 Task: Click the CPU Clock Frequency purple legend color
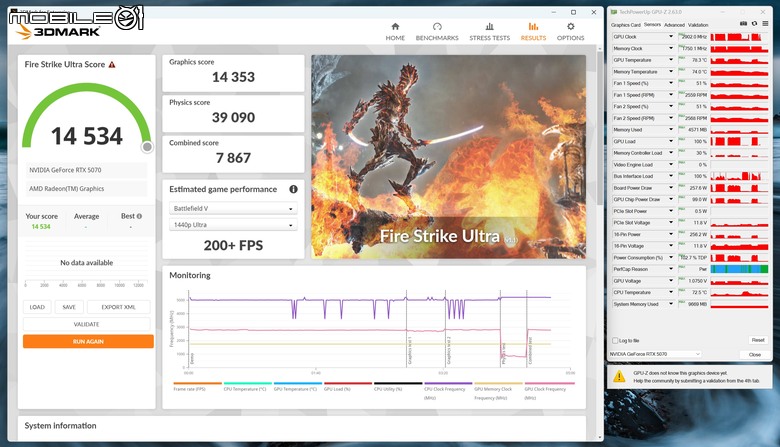pos(448,383)
